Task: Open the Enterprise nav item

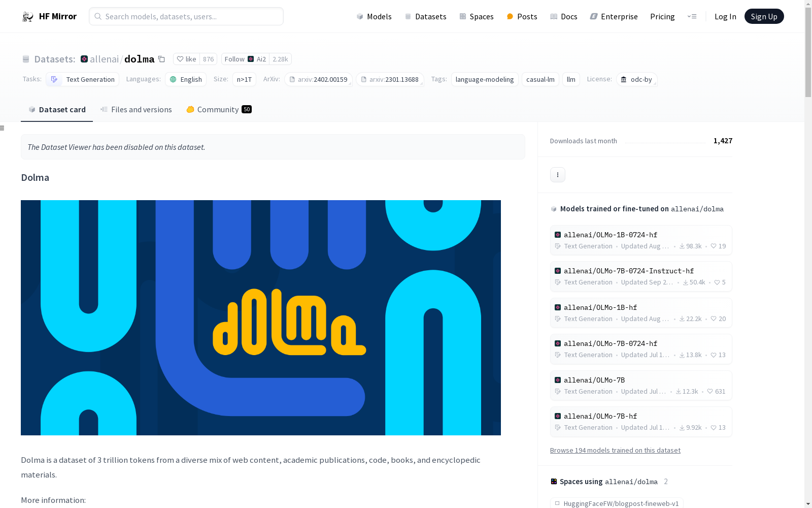Action: 614,17
